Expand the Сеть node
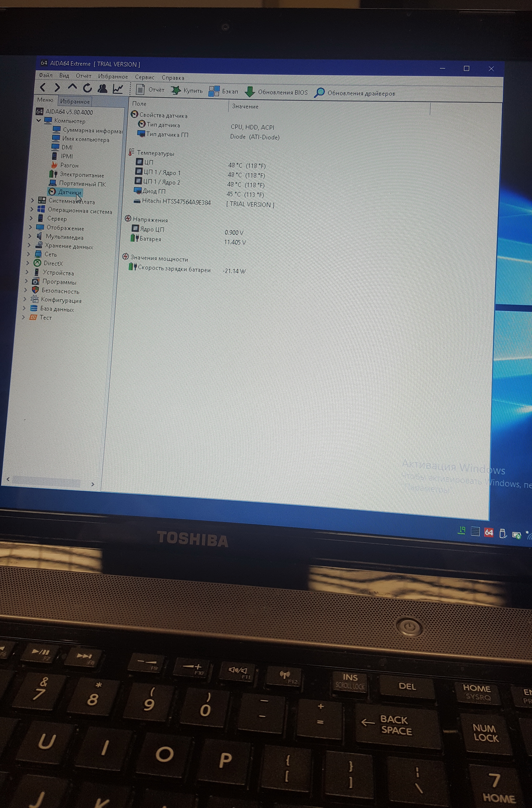The height and width of the screenshot is (808, 532). [28, 254]
